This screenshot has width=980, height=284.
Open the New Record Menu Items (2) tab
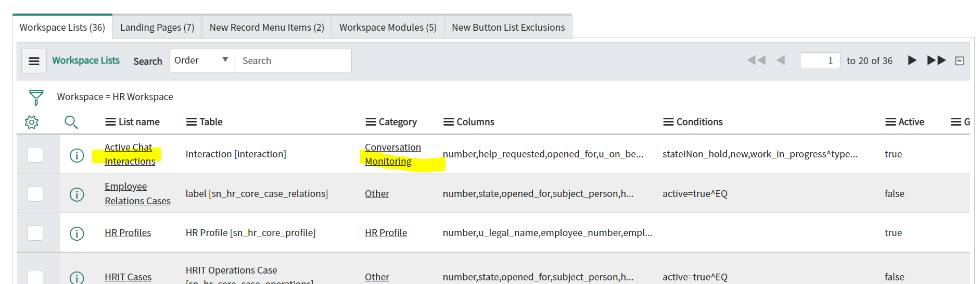click(266, 27)
